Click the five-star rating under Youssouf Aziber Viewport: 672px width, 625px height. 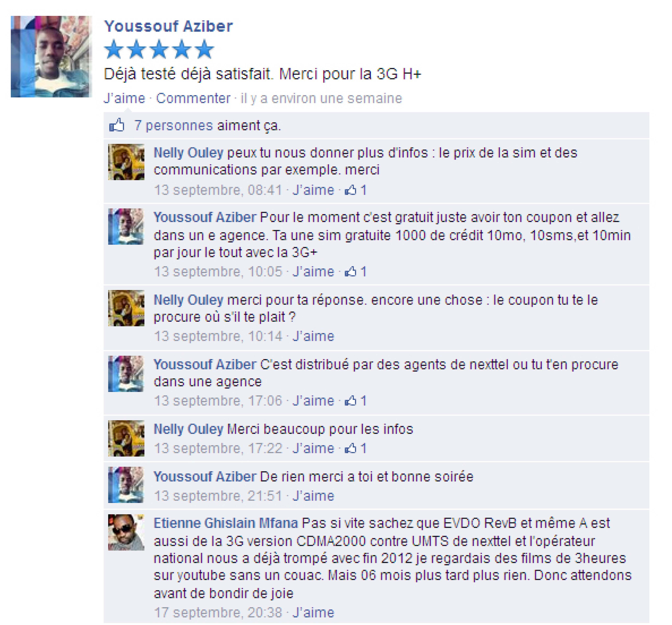[x=159, y=49]
